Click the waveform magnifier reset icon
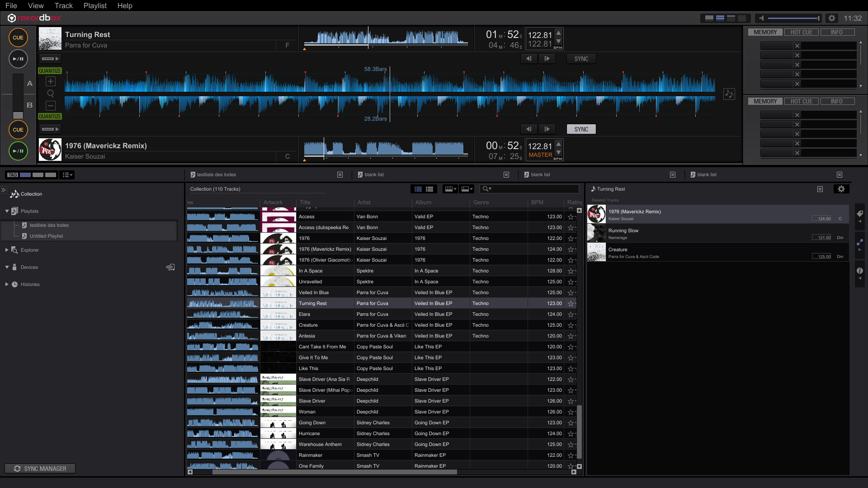The height and width of the screenshot is (488, 868). click(x=51, y=94)
